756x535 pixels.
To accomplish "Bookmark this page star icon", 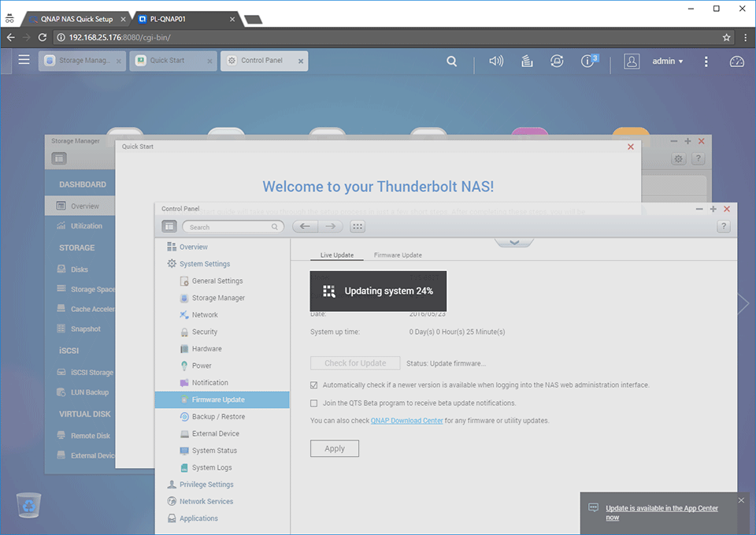I will [x=726, y=37].
